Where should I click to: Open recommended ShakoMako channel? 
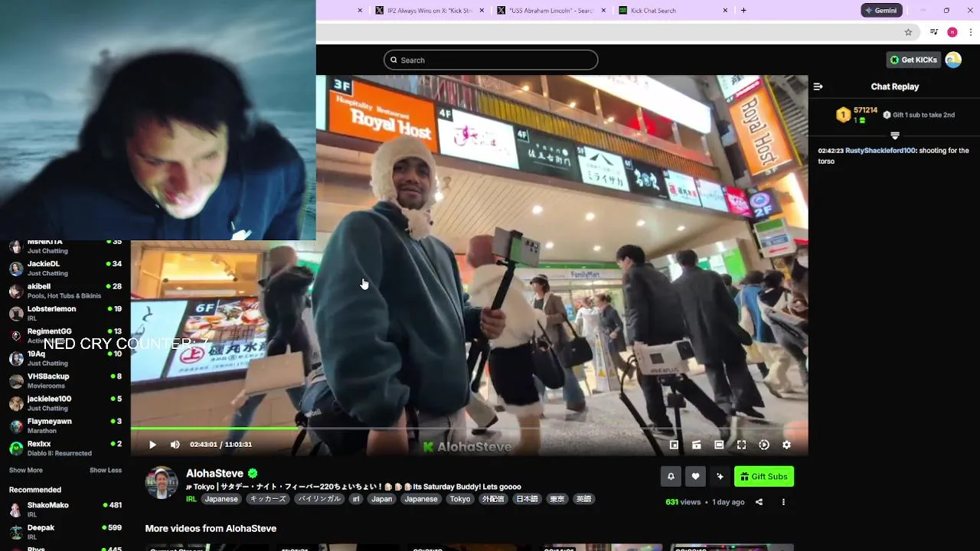tap(65, 510)
